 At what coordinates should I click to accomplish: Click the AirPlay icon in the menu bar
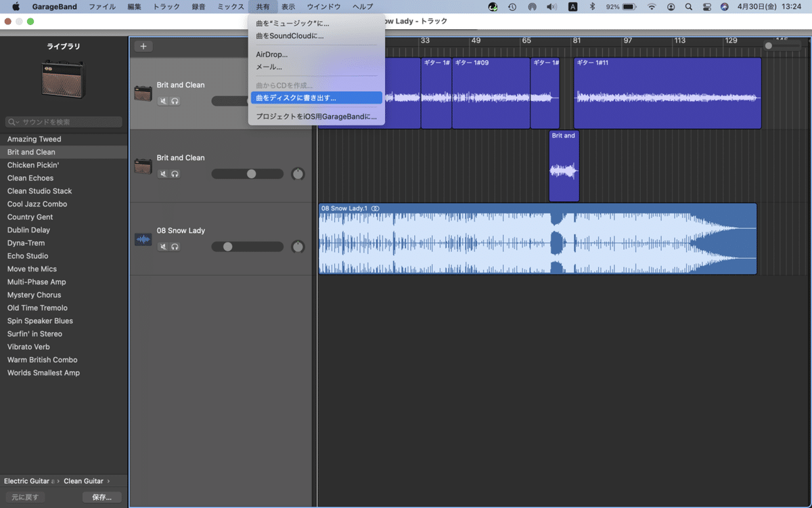click(x=532, y=7)
